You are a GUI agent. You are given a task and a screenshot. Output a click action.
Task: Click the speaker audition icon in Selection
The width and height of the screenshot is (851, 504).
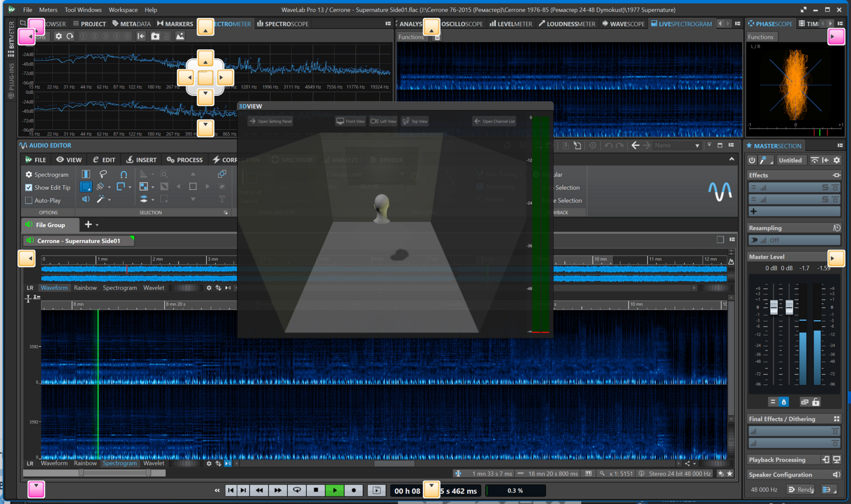tap(86, 199)
